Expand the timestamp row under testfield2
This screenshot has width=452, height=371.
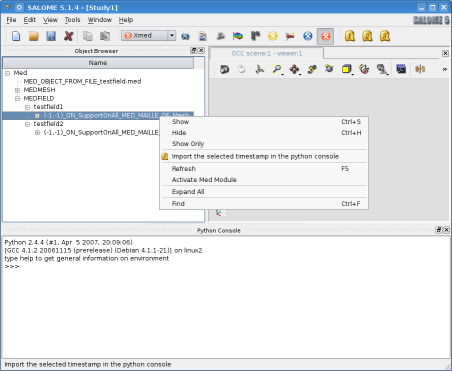coord(37,133)
